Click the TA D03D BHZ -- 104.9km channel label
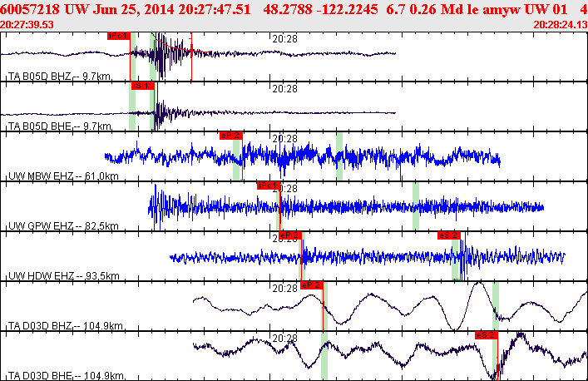 pyautogui.click(x=66, y=326)
